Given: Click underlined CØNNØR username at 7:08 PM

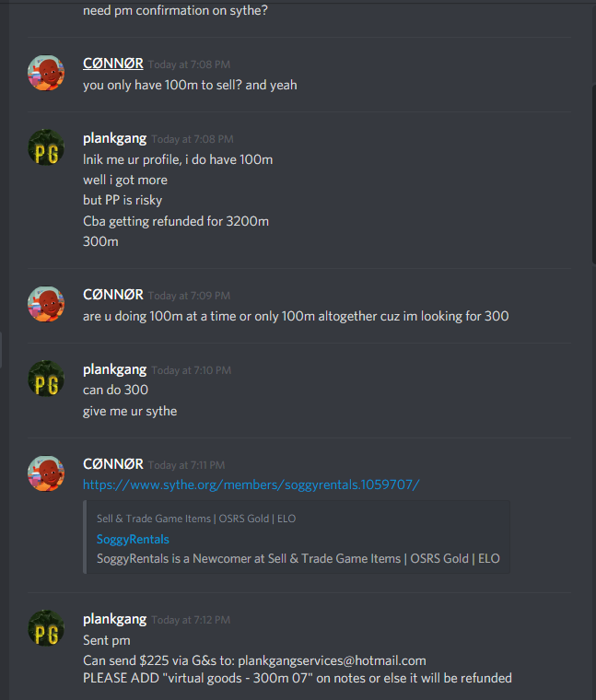Looking at the screenshot, I should pyautogui.click(x=113, y=64).
